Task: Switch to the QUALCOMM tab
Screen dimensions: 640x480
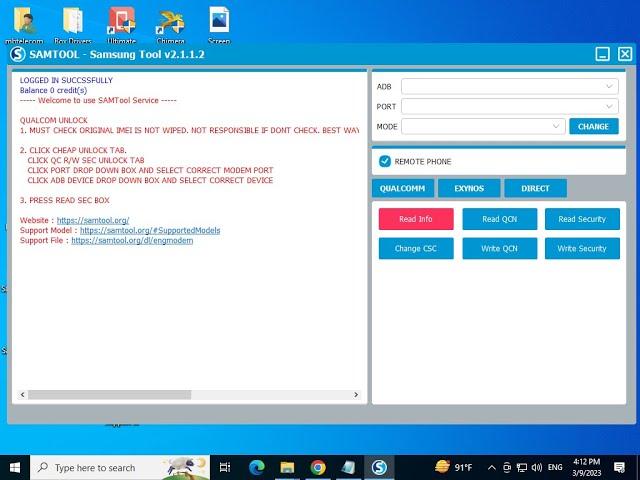Action: (x=402, y=188)
